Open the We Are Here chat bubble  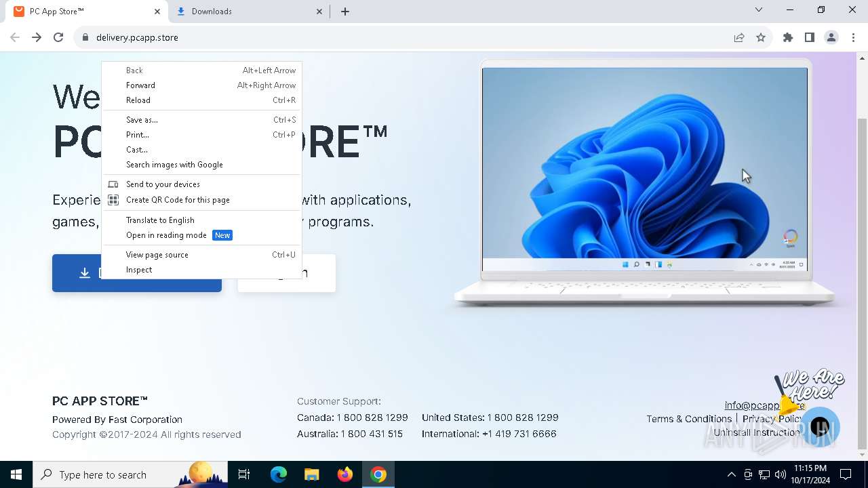pyautogui.click(x=820, y=427)
